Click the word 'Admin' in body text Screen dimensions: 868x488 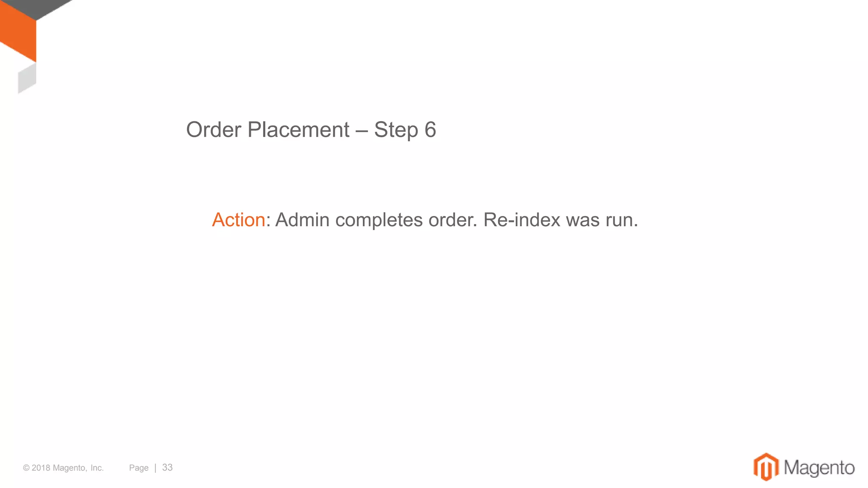[x=302, y=220]
